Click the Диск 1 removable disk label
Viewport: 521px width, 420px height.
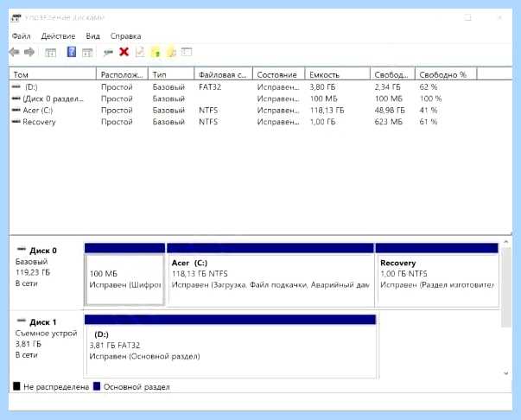[x=47, y=345]
